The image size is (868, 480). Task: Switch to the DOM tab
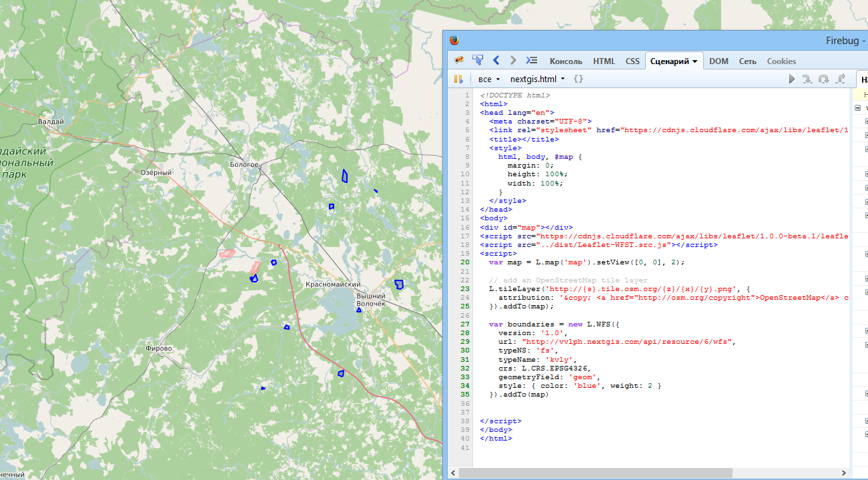pos(719,61)
